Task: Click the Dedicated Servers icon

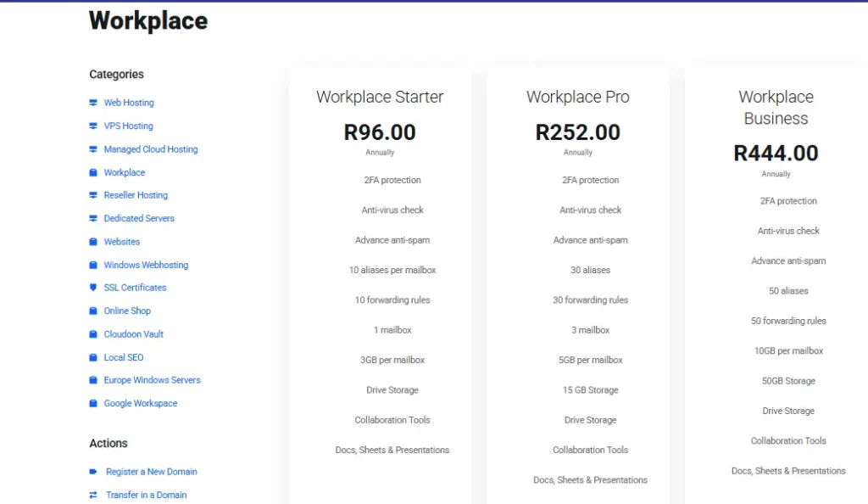Action: 93,218
